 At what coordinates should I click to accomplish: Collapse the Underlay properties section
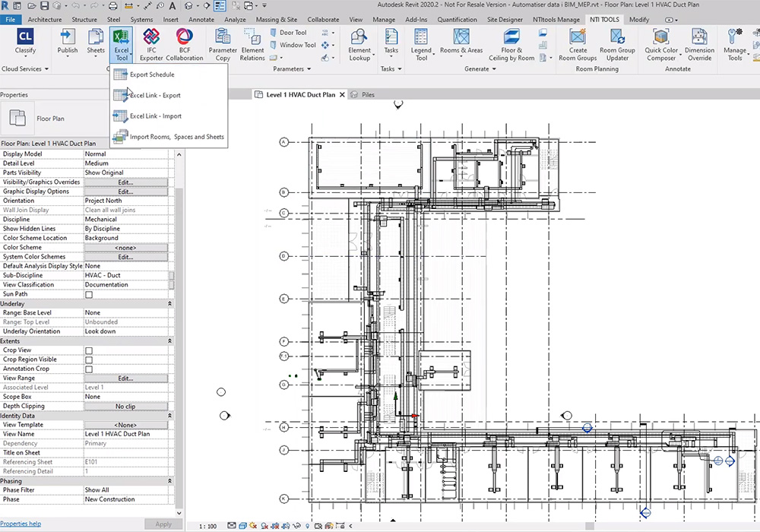169,304
